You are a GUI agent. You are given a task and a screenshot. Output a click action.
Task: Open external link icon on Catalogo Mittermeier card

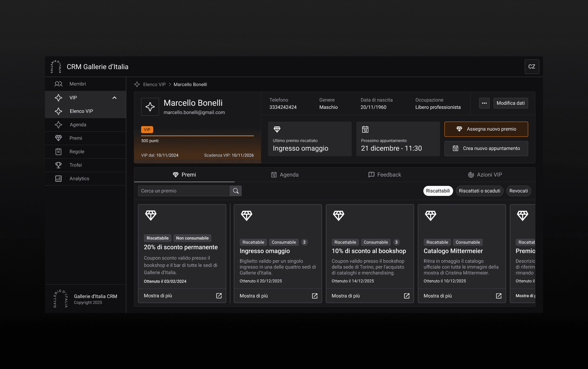coord(499,296)
